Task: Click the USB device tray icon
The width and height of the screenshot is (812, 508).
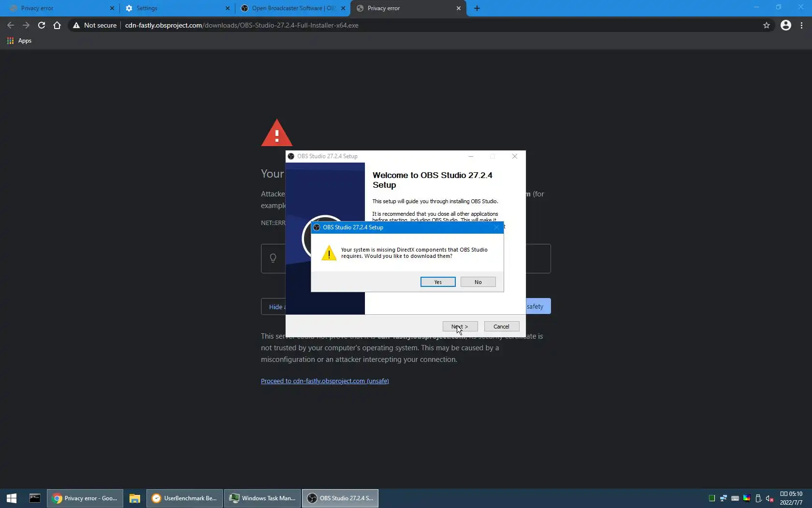Action: point(758,498)
